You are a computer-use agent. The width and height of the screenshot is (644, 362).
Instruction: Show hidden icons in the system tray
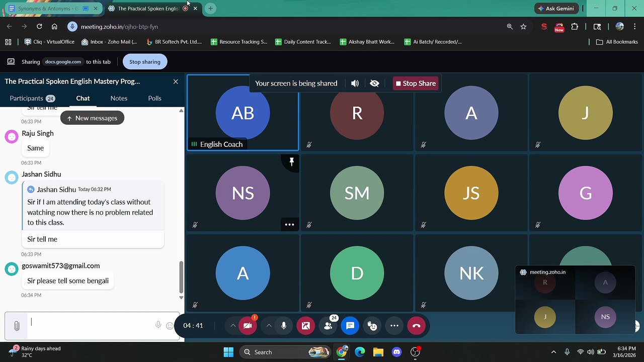pos(554,352)
